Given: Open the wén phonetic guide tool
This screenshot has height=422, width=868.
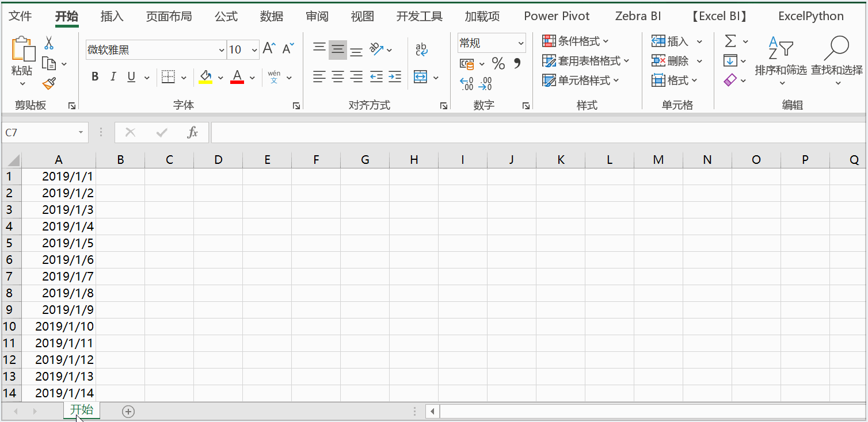Looking at the screenshot, I should [x=274, y=76].
